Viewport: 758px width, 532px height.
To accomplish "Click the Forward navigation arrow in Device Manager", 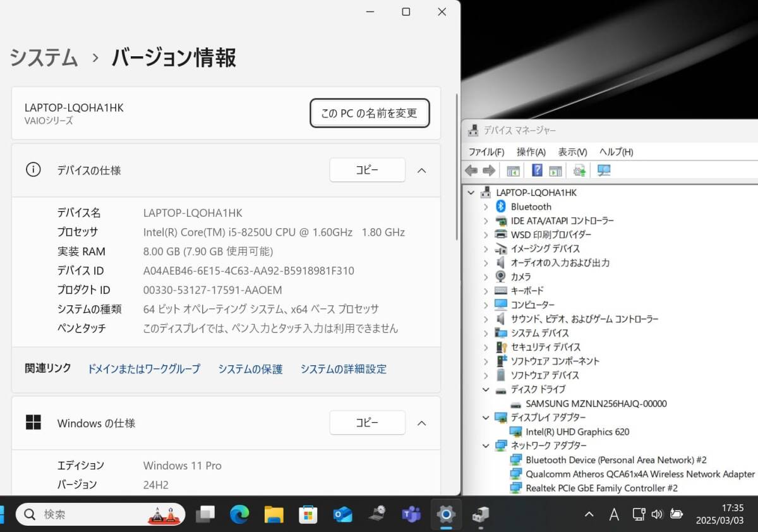I will pos(489,170).
